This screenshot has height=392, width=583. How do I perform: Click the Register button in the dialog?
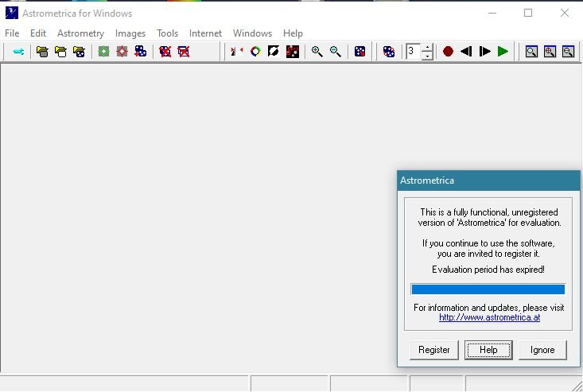pyautogui.click(x=434, y=350)
